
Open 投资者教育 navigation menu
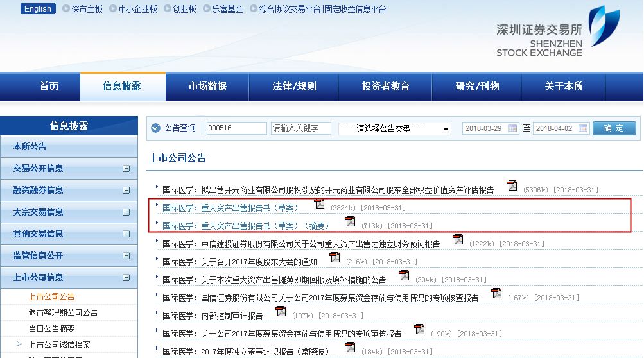click(386, 86)
